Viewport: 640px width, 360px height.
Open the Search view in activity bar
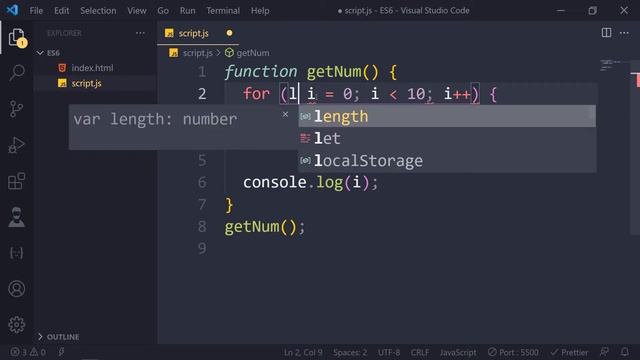point(17,73)
